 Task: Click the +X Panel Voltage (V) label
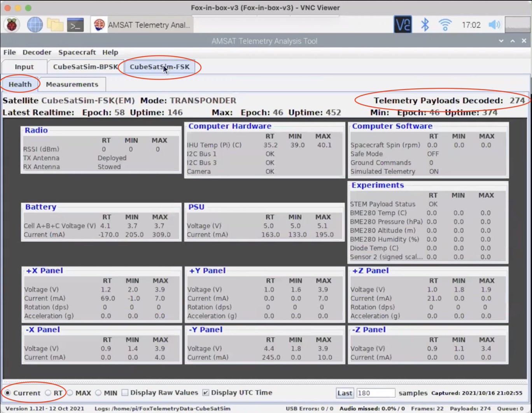[x=42, y=290]
